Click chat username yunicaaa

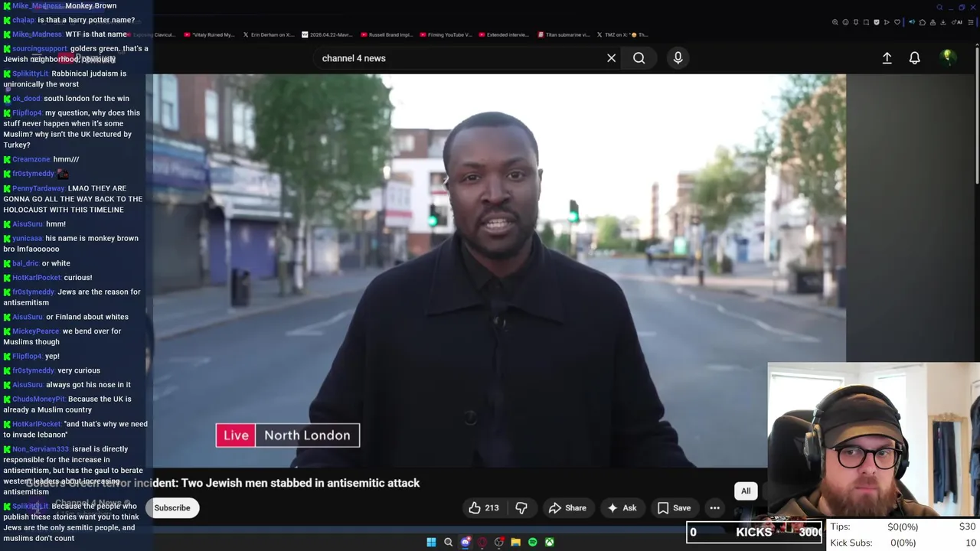(27, 239)
